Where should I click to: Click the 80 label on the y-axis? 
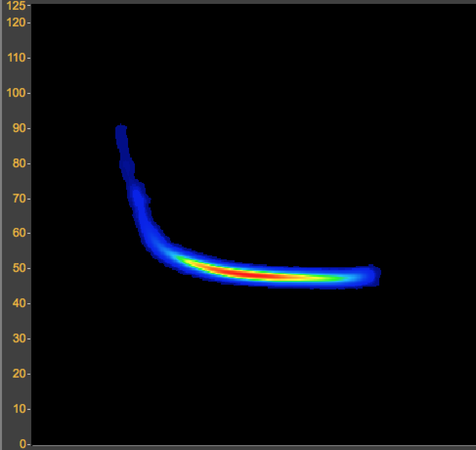pos(19,163)
